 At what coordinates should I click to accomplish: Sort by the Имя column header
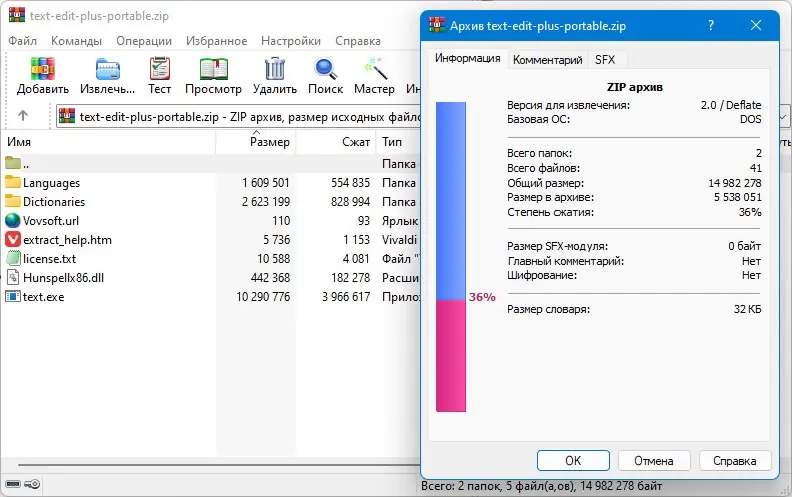[x=109, y=142]
